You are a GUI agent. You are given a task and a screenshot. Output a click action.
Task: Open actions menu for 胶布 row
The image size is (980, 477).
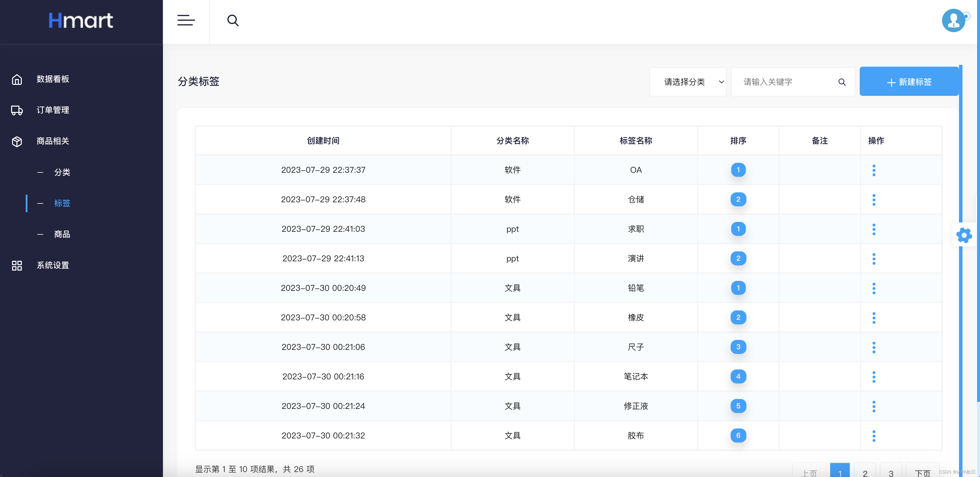click(874, 436)
